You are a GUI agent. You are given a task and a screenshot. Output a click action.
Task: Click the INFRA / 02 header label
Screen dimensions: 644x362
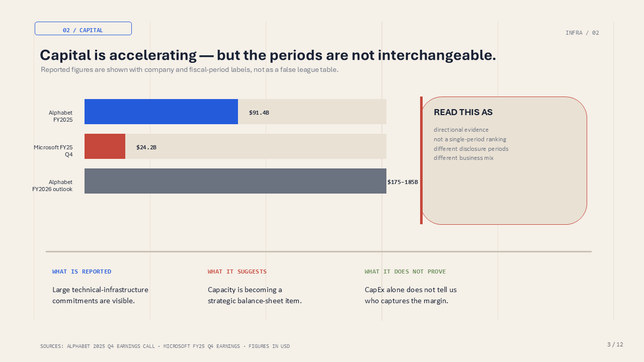coord(582,33)
